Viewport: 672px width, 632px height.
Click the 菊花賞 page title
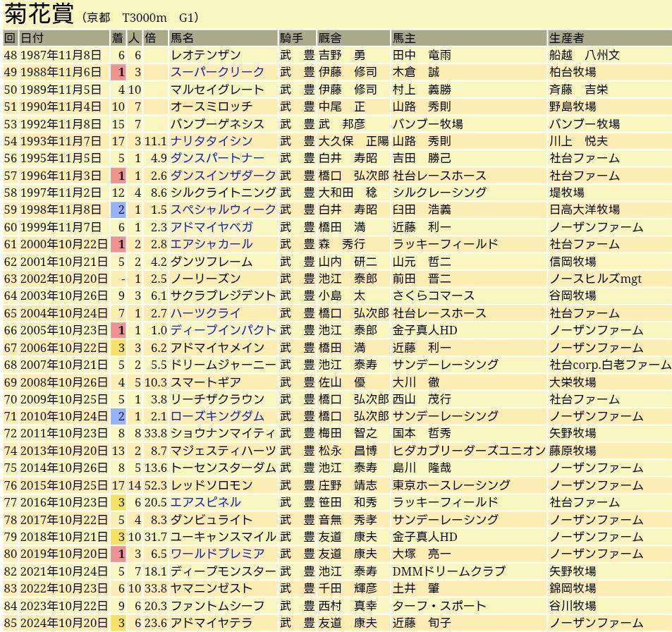[x=39, y=14]
